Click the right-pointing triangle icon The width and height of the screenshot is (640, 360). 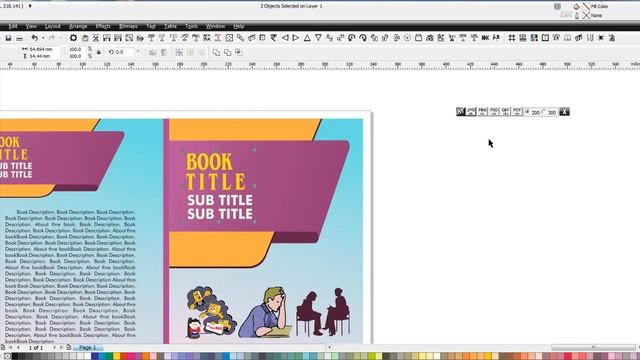tap(296, 38)
